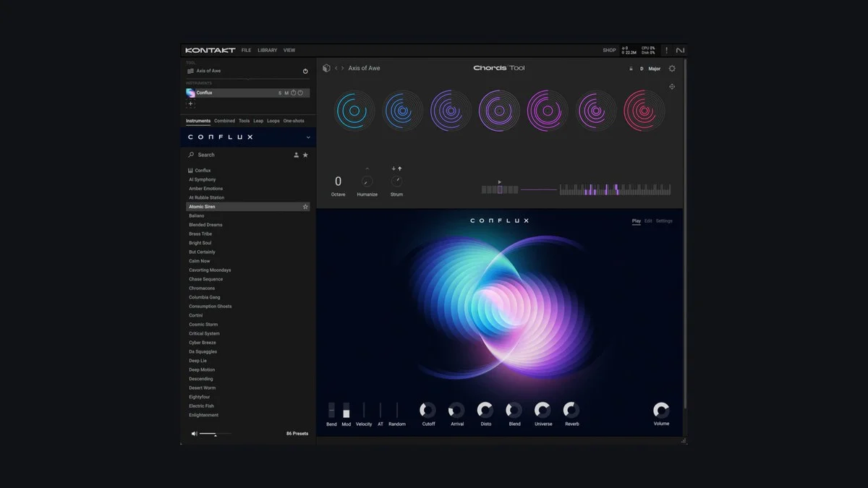Open the Edit page of Conflux
Screen dimensions: 868x488
[x=648, y=221]
